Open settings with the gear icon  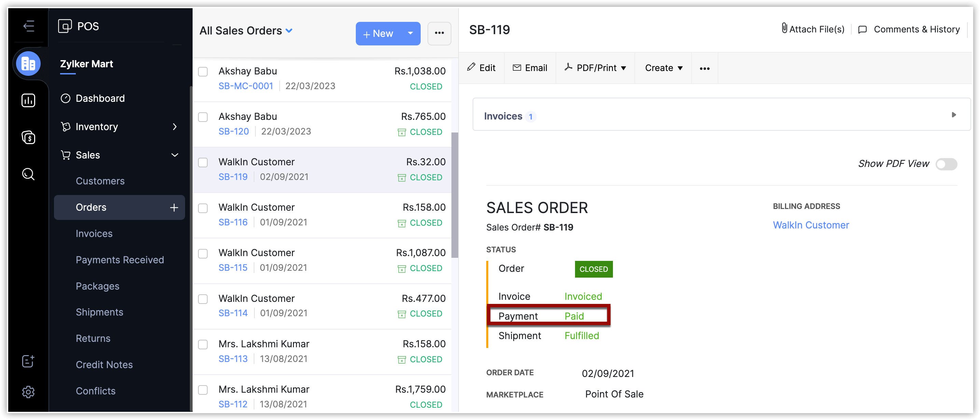tap(29, 391)
